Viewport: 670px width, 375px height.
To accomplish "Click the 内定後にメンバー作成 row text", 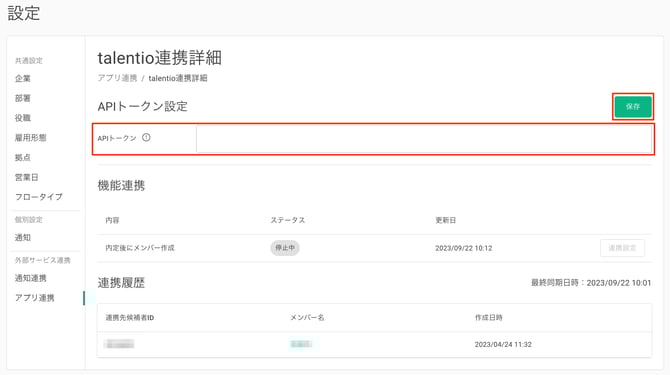I will coord(140,248).
